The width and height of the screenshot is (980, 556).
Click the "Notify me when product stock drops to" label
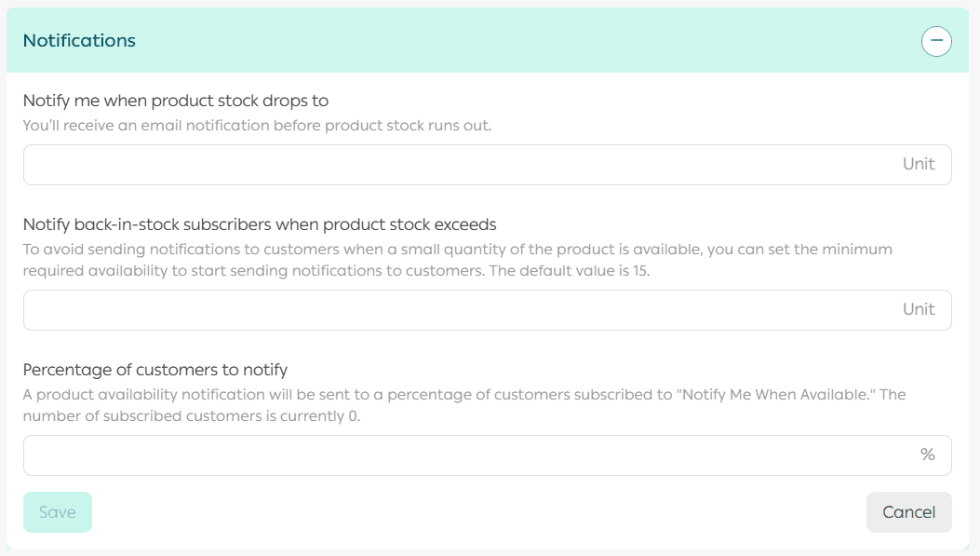(176, 101)
